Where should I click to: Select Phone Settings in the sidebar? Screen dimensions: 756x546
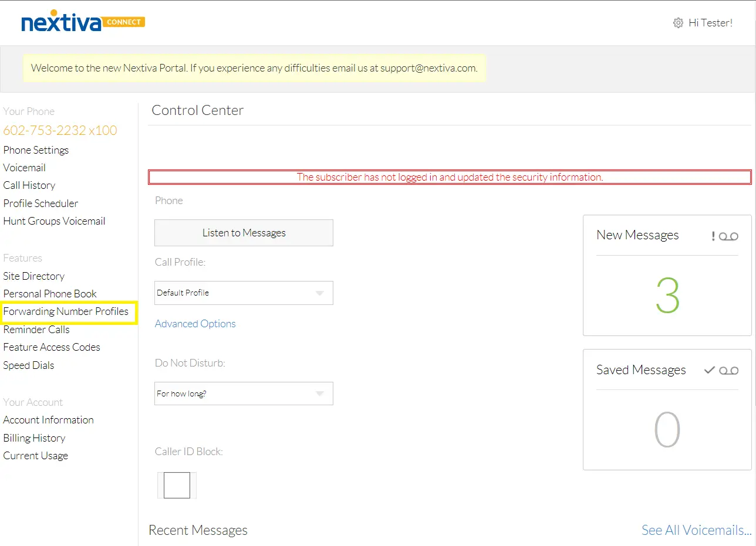[x=36, y=150]
